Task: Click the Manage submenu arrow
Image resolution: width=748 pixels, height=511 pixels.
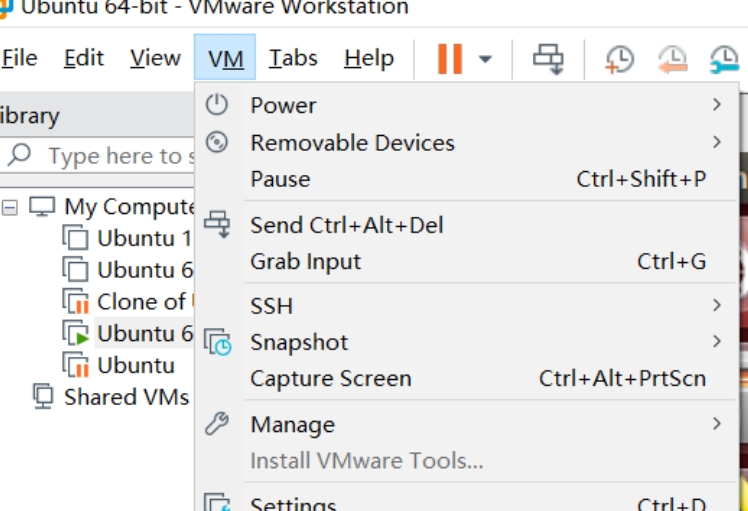Action: 717,424
